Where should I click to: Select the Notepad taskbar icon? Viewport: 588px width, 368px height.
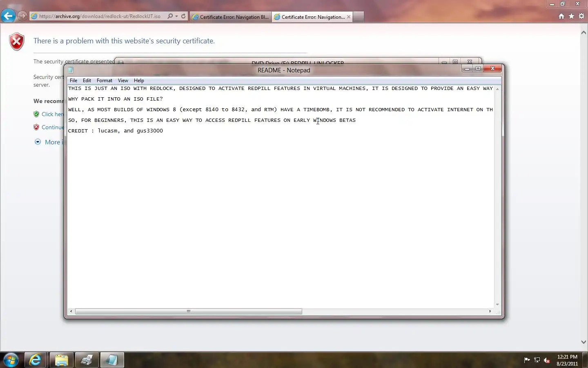[112, 360]
